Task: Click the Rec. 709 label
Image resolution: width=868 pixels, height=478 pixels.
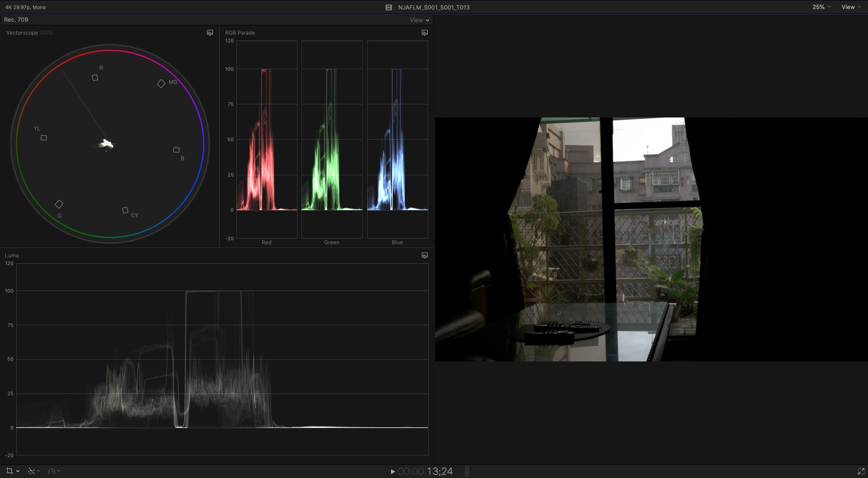Action: point(16,19)
